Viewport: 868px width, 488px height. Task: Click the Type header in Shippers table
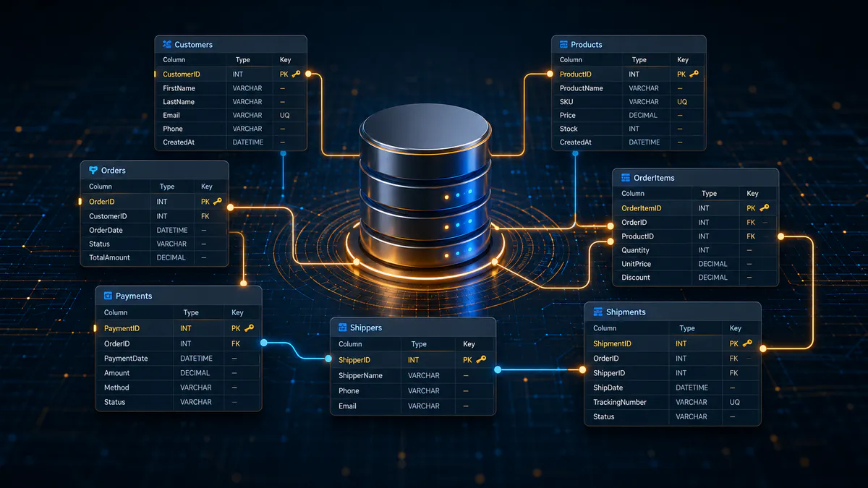[x=419, y=344]
